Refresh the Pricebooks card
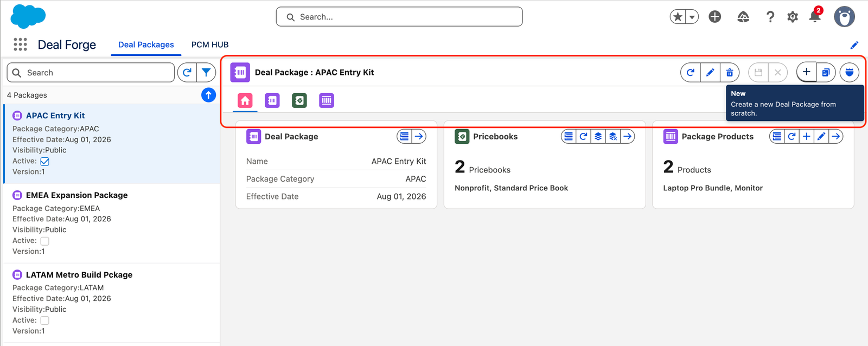The width and height of the screenshot is (868, 346). [x=583, y=137]
